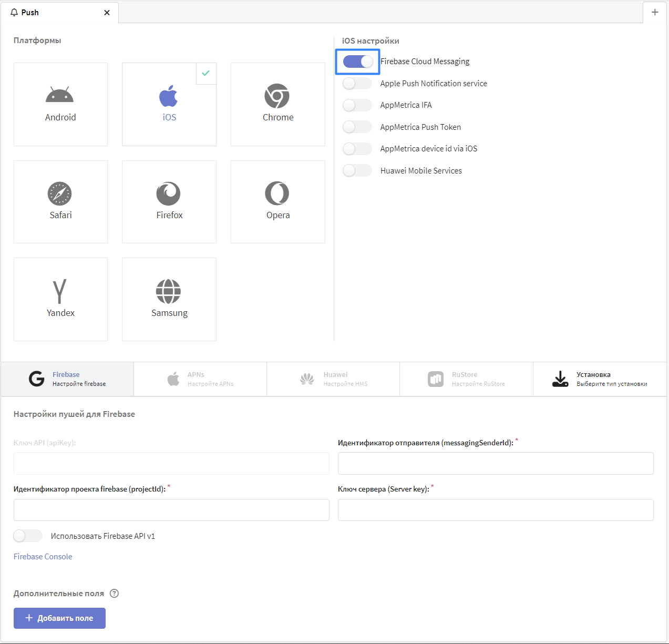This screenshot has width=669, height=644.
Task: Open the APNs settings tab
Action: coord(200,379)
